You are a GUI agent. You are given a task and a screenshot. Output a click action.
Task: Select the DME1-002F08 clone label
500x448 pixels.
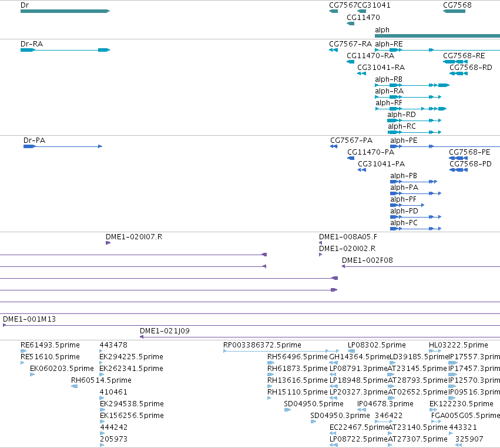pyautogui.click(x=367, y=260)
